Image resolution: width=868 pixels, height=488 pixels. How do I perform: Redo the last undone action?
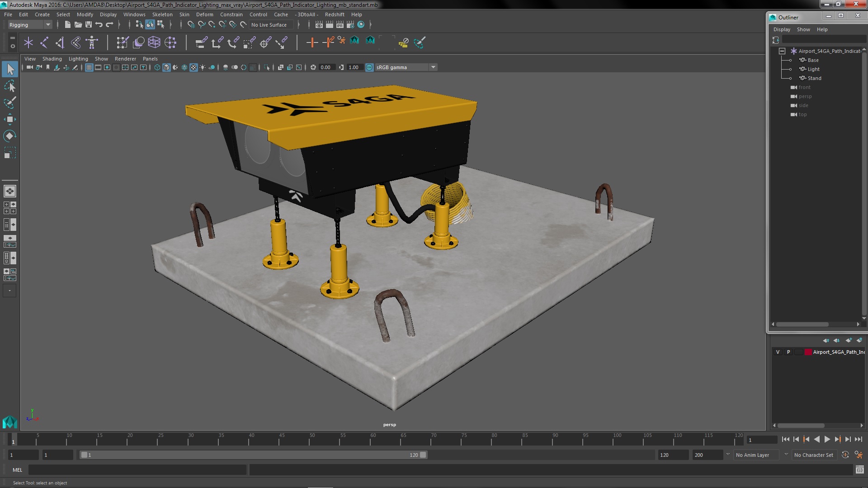click(109, 25)
